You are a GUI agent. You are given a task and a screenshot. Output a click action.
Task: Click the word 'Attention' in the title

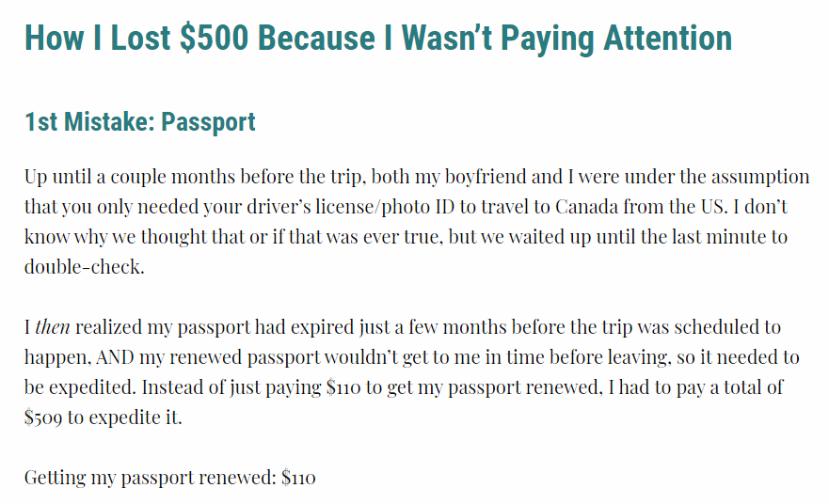668,38
